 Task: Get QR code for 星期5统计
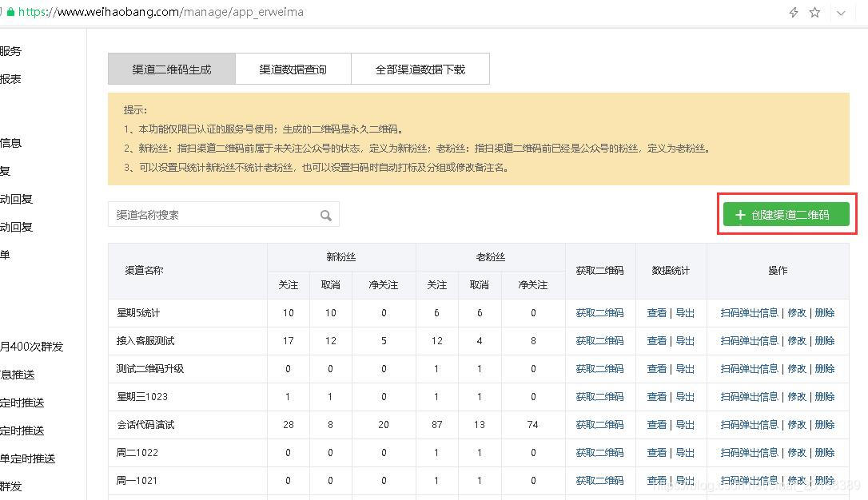(x=599, y=313)
